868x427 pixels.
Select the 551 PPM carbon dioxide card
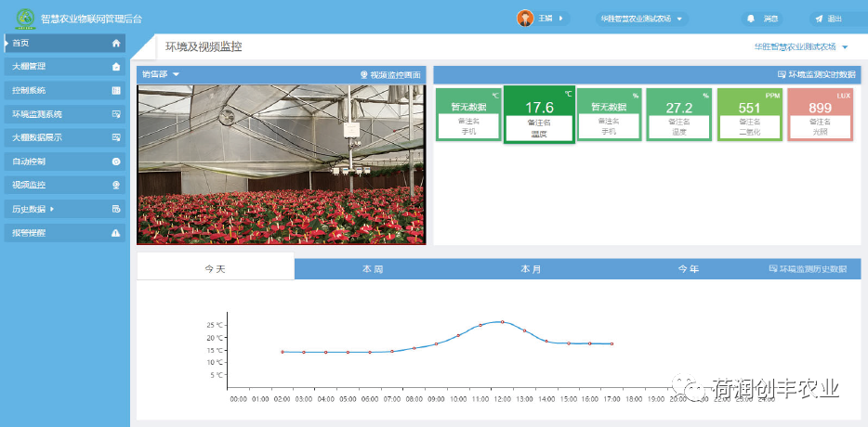click(x=750, y=114)
